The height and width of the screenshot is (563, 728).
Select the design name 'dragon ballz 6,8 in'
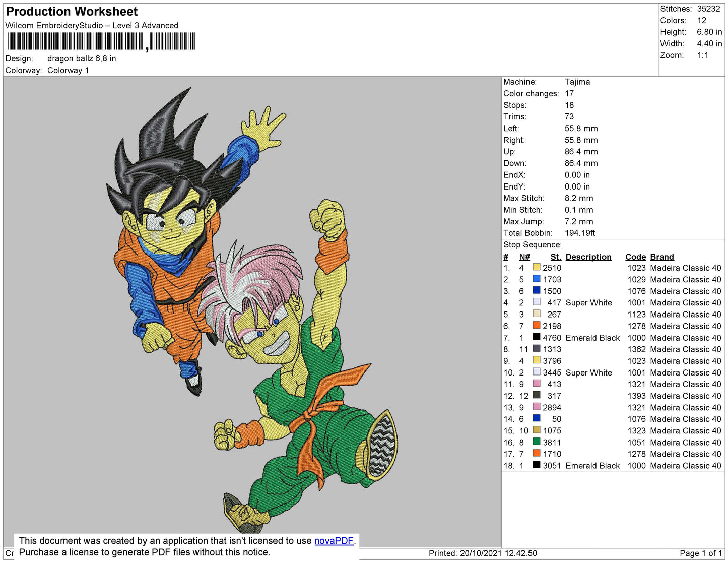[82, 58]
